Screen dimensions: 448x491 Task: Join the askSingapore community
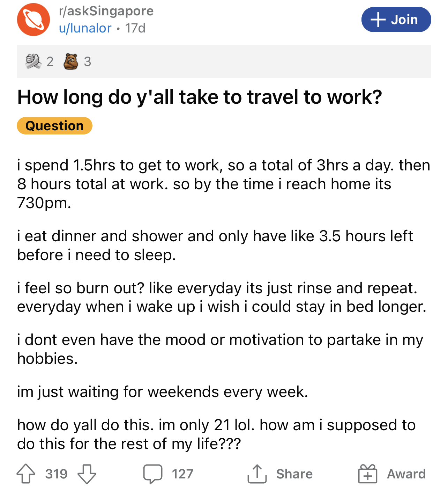tap(396, 20)
